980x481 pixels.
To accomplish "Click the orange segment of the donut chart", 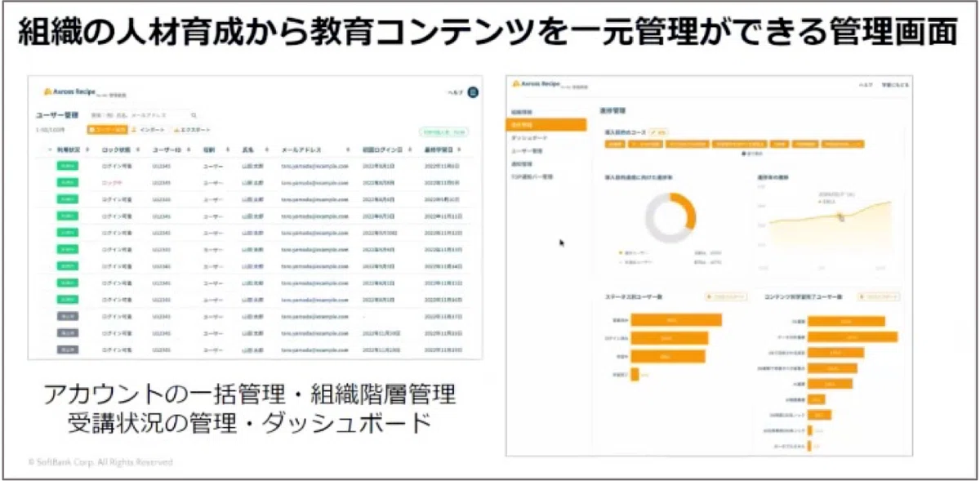I will [x=689, y=212].
